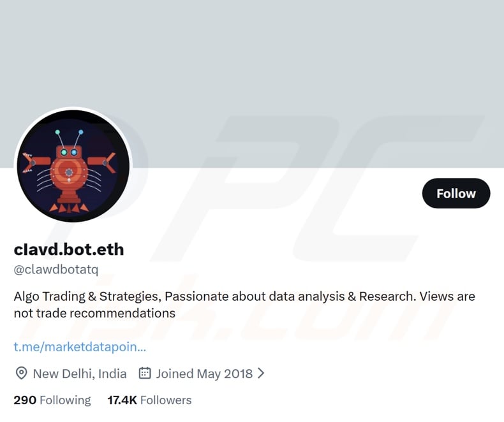
Task: Open the t.me/marketdatapoin link
Action: 80,347
